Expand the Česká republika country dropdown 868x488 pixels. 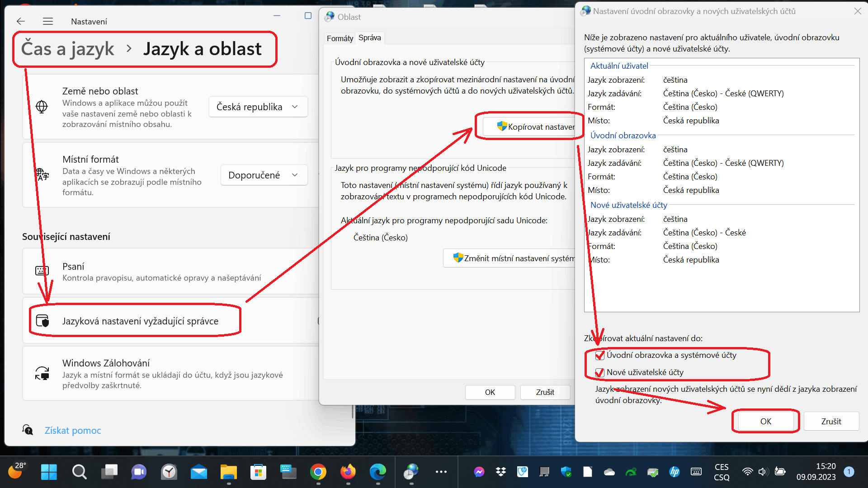pyautogui.click(x=258, y=107)
